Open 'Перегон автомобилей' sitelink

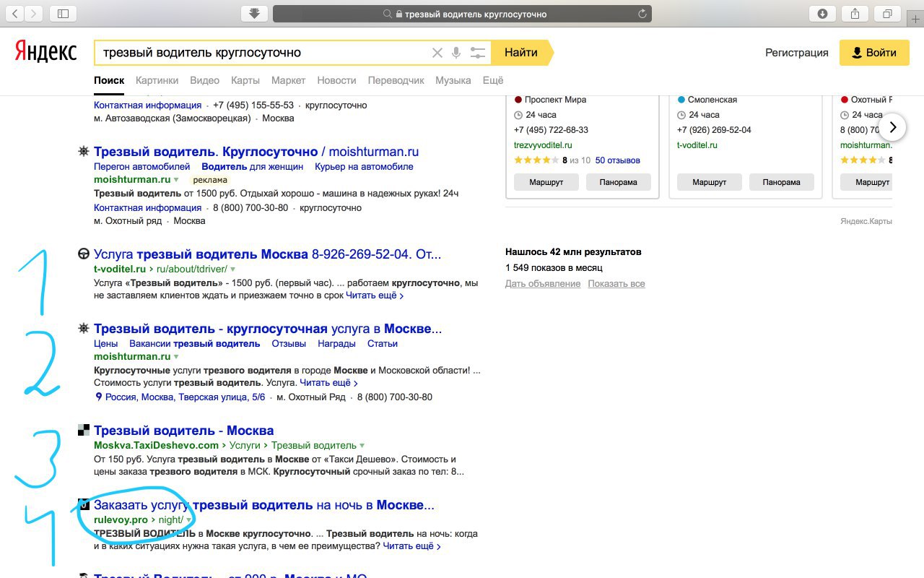tap(141, 167)
